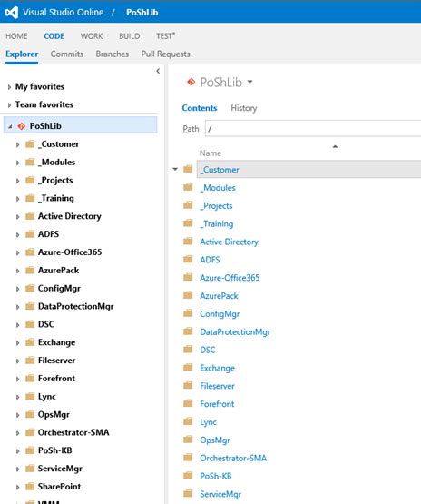
Task: Click the _Customer folder icon in the contents list
Action: 188,169
